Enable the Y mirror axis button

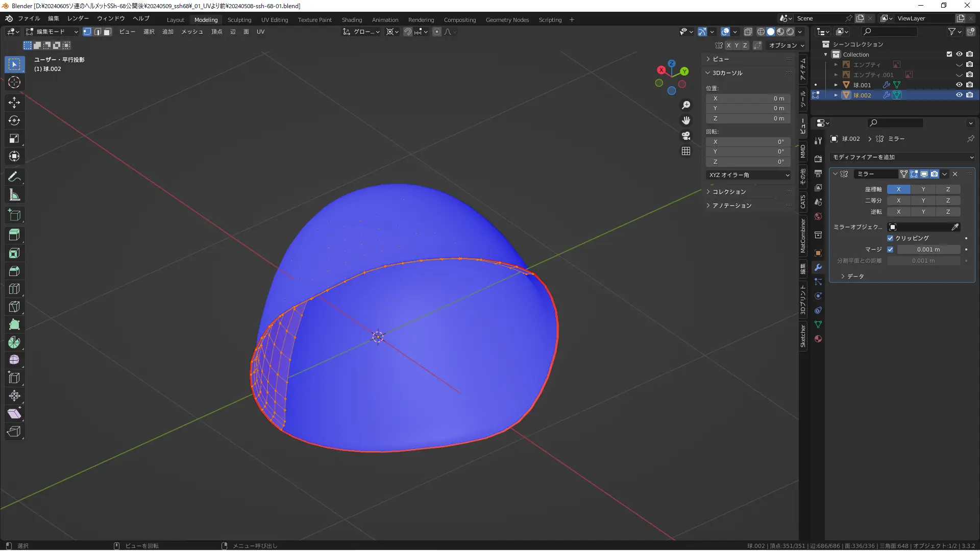(923, 189)
